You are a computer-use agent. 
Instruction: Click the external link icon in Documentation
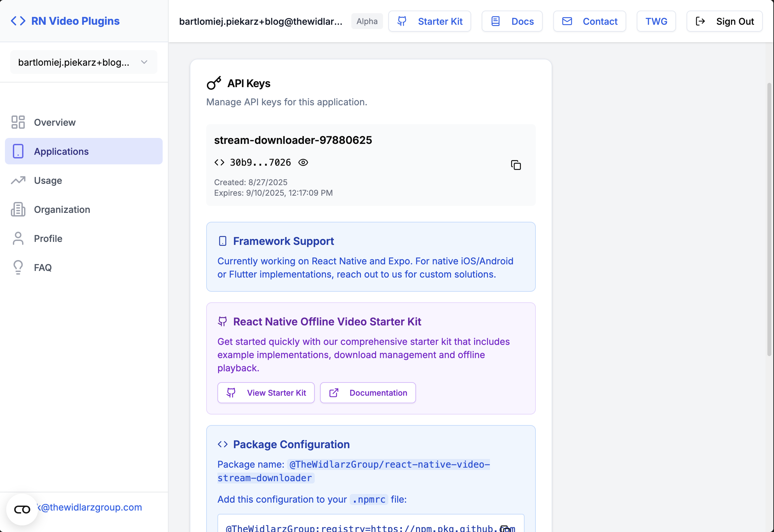(x=334, y=393)
